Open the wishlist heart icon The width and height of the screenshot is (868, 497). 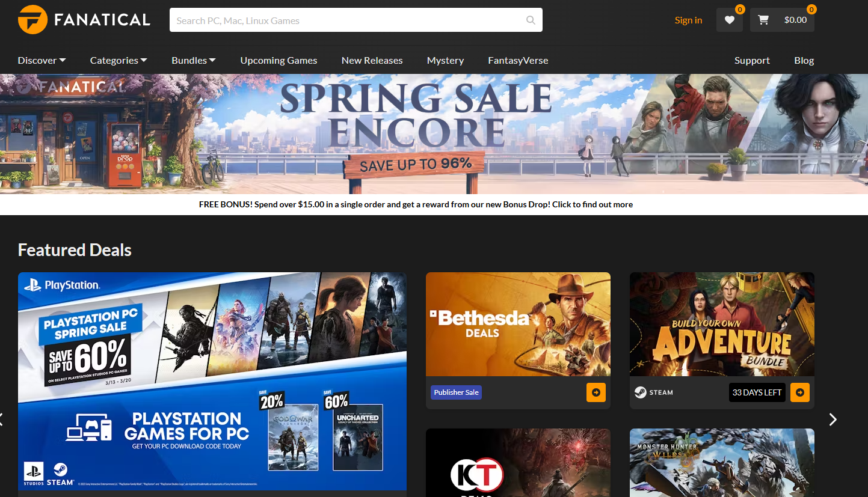(730, 20)
